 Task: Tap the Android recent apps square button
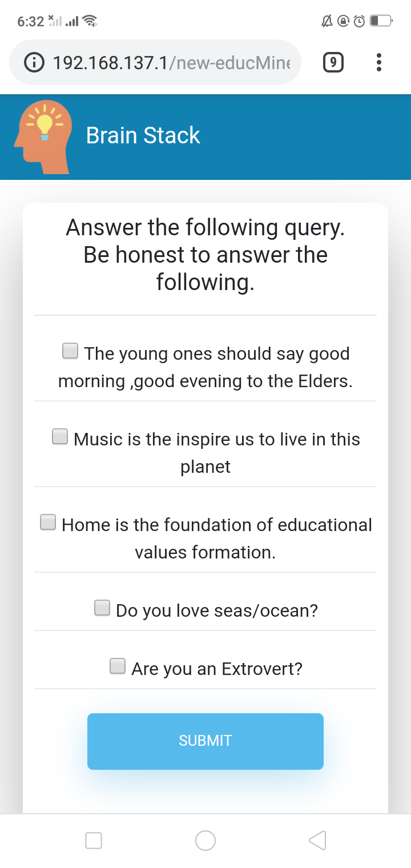[94, 840]
